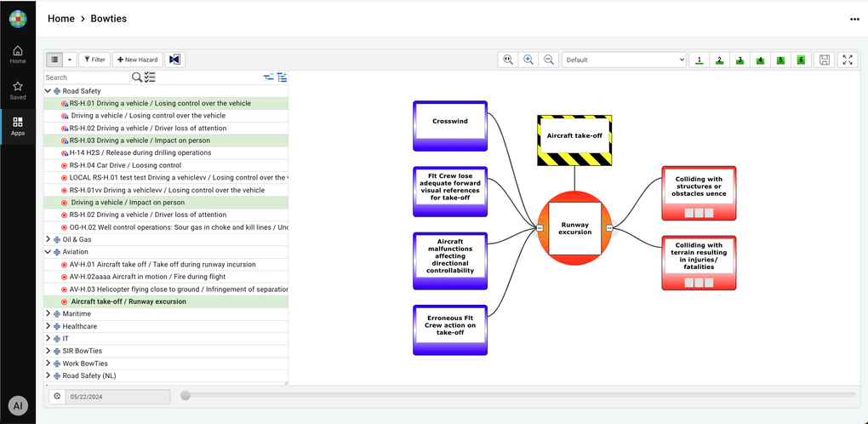Expand all tree nodes icon

[x=282, y=77]
